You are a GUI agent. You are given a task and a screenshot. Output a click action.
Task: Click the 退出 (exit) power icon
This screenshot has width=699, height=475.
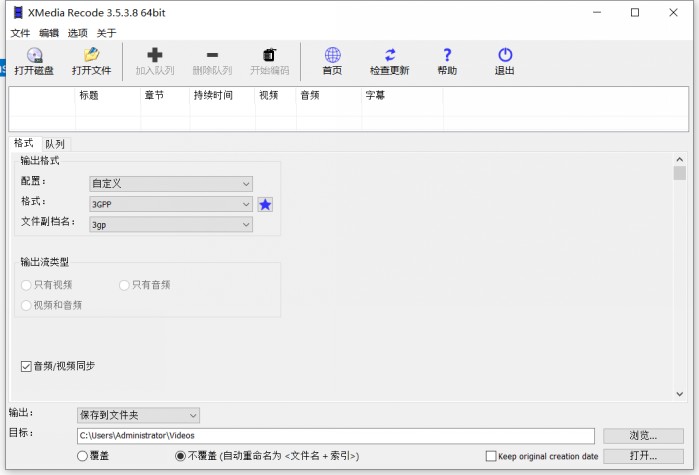pyautogui.click(x=505, y=55)
